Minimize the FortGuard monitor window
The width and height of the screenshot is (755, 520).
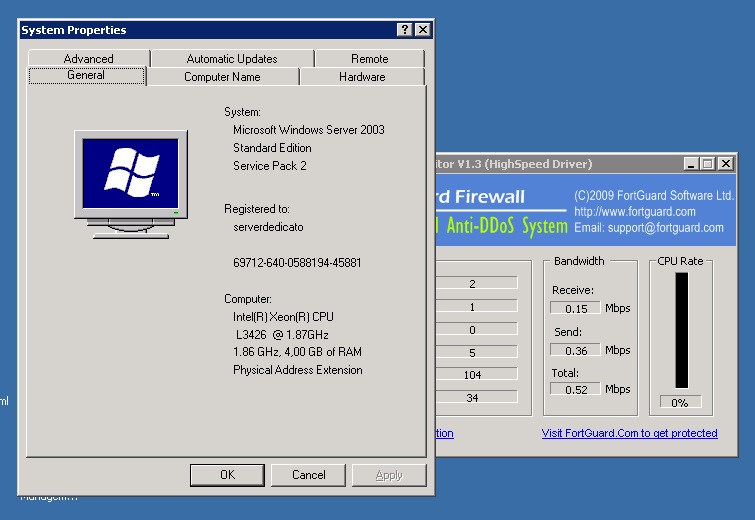point(690,163)
